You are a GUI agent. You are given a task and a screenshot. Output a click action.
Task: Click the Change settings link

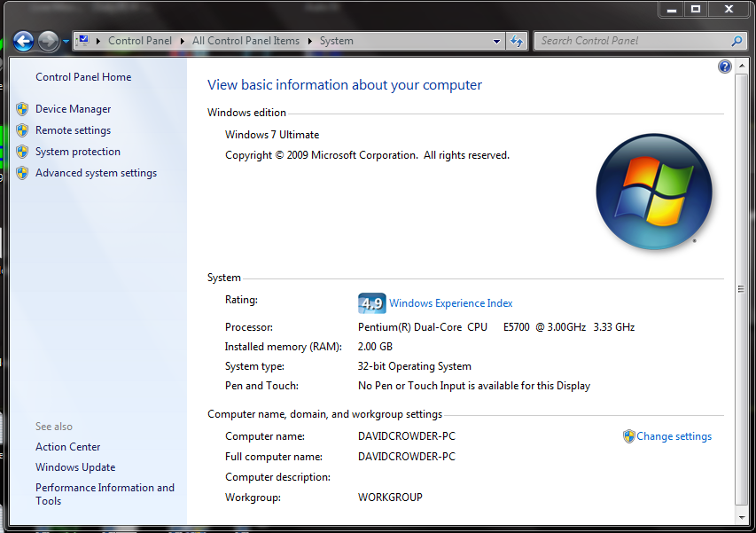point(674,436)
